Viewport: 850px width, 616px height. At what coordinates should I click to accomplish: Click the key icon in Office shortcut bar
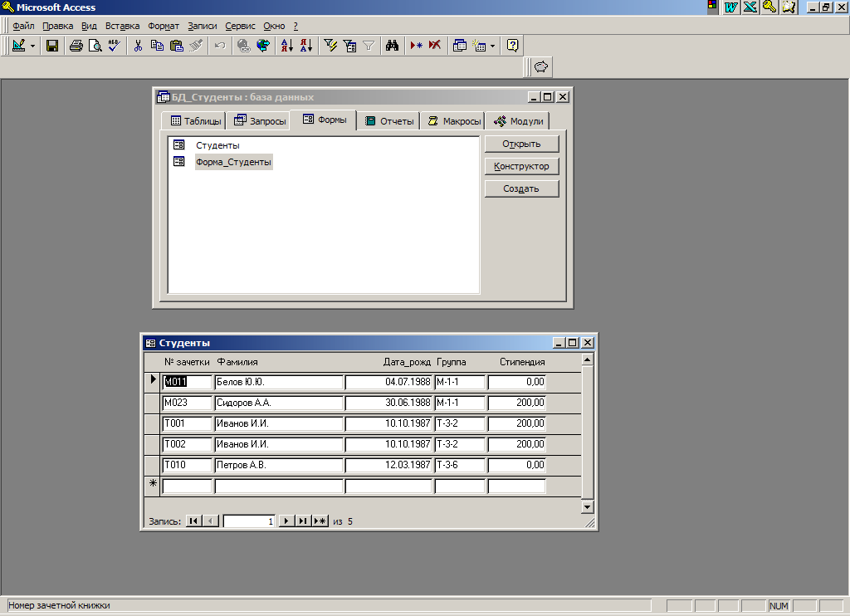click(x=769, y=7)
